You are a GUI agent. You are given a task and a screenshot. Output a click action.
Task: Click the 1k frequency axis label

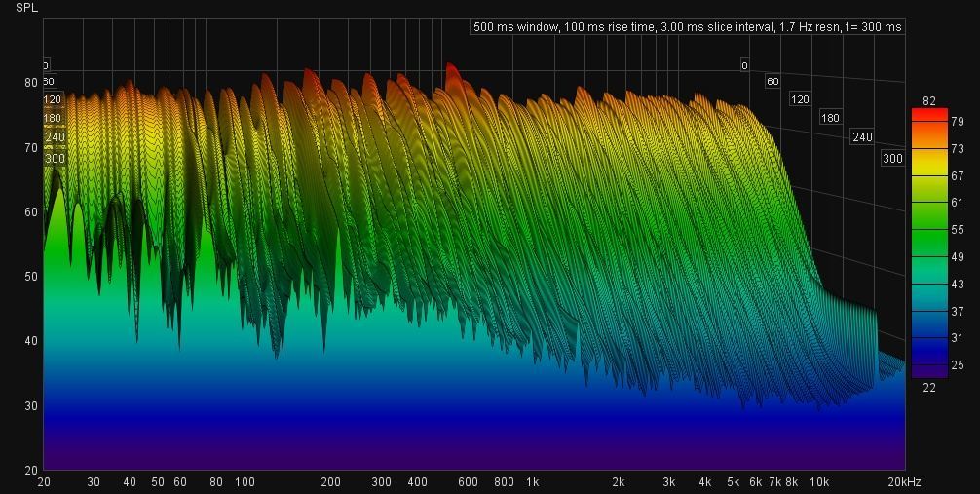532,482
